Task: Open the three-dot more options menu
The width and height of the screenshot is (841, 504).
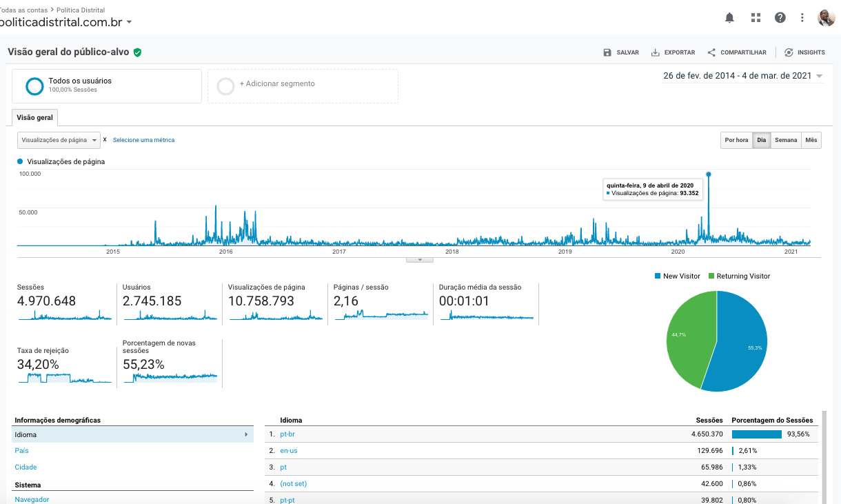Action: 802,18
